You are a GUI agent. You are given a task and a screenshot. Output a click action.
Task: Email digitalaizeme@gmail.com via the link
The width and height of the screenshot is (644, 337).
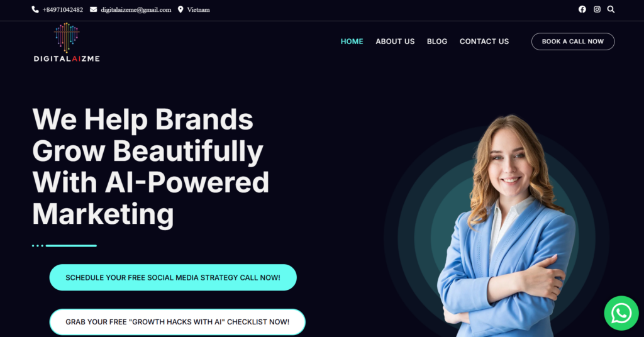(136, 10)
